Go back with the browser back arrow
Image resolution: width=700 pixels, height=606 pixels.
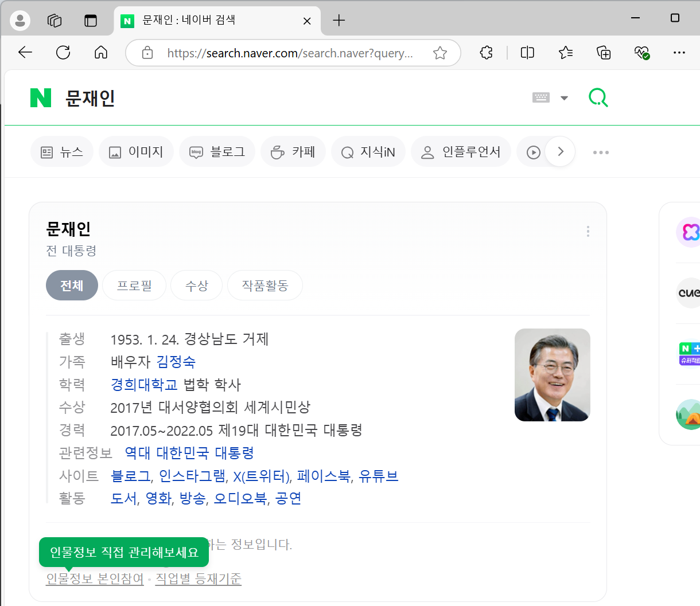(25, 53)
